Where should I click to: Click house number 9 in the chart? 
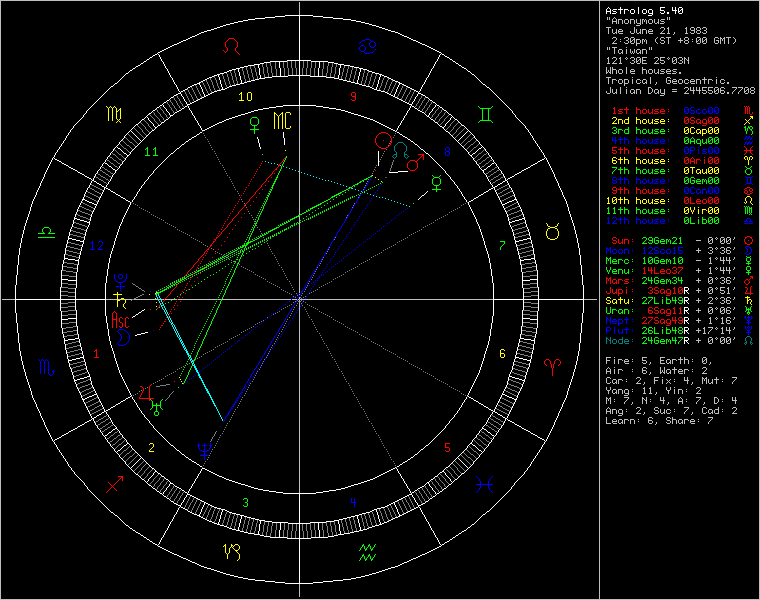[x=353, y=96]
